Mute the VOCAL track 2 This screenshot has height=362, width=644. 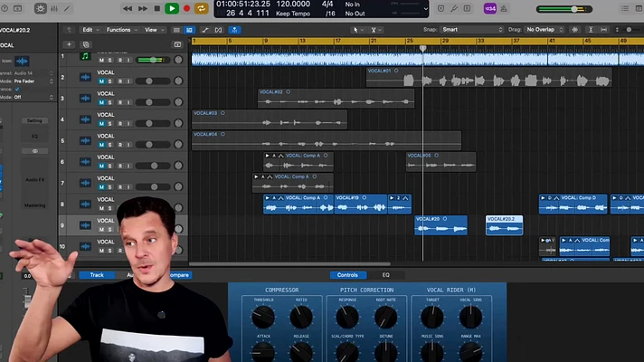(x=101, y=81)
